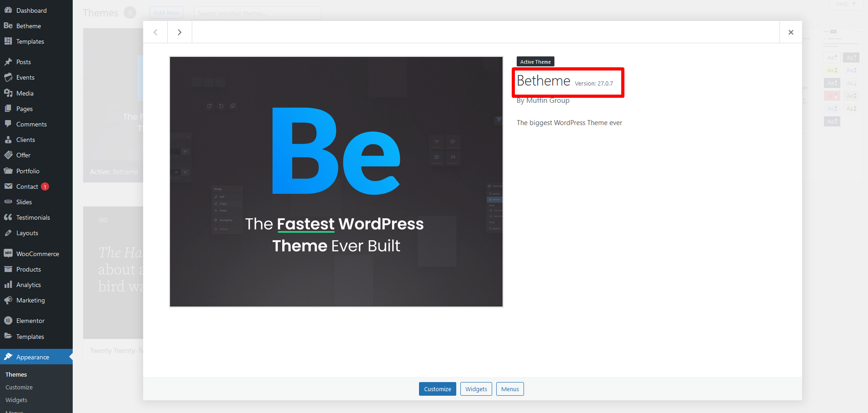Viewport: 868px width, 413px height.
Task: Click the Comments bubble icon
Action: click(x=8, y=124)
